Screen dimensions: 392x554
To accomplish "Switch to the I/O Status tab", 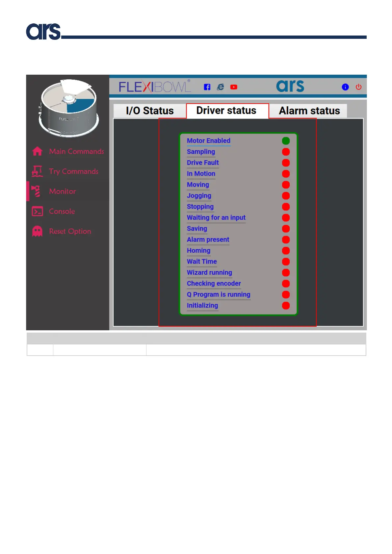I will tap(150, 111).
